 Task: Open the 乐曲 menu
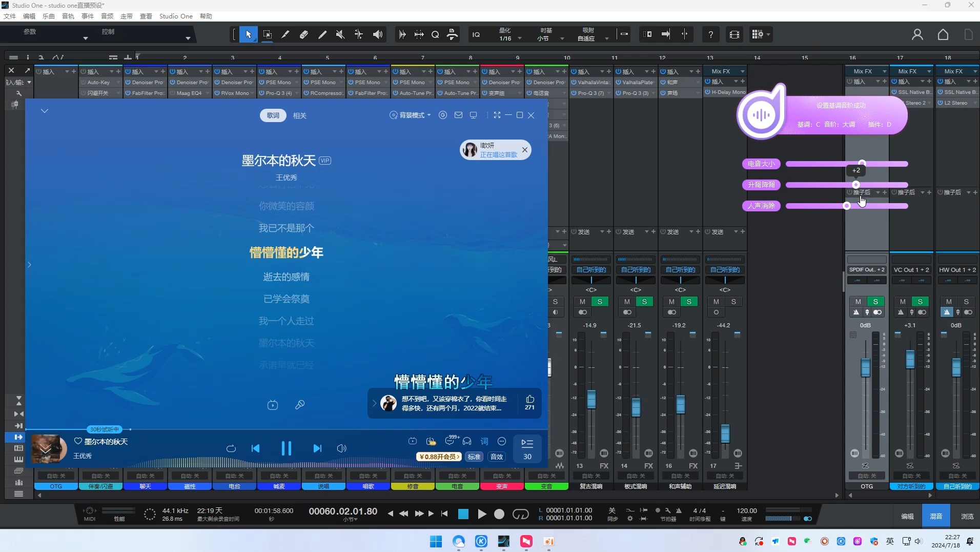tap(49, 16)
